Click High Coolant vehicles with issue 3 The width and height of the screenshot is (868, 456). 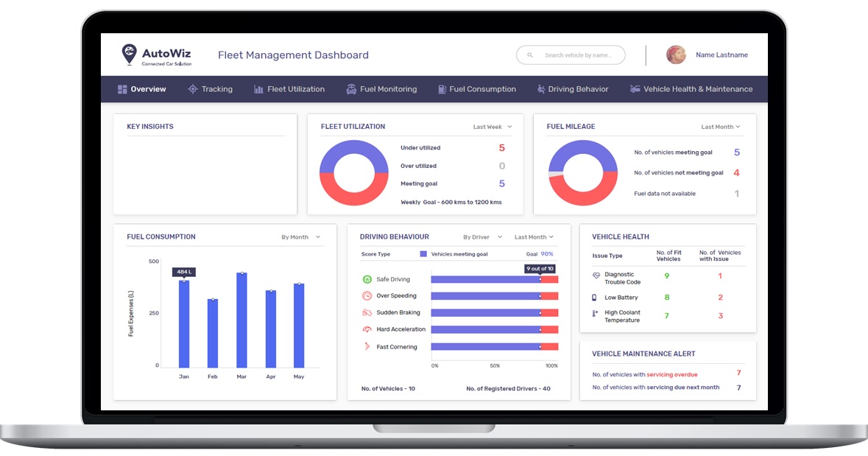pyautogui.click(x=720, y=316)
